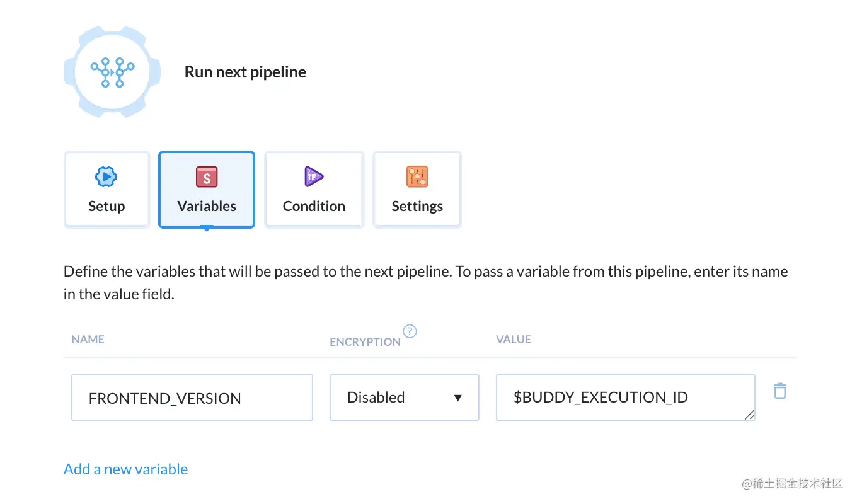This screenshot has height=504, width=857.
Task: Click the orange sliders Settings icon
Action: pyautogui.click(x=417, y=177)
